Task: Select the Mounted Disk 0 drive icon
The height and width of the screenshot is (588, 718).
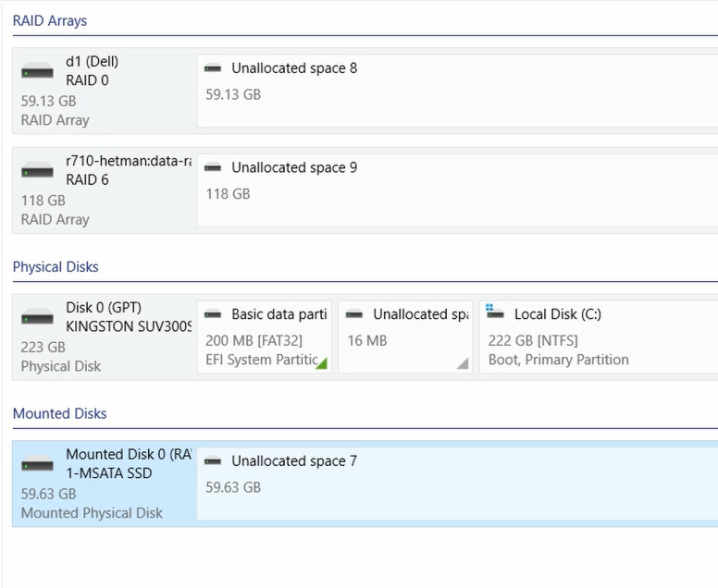Action: (37, 463)
